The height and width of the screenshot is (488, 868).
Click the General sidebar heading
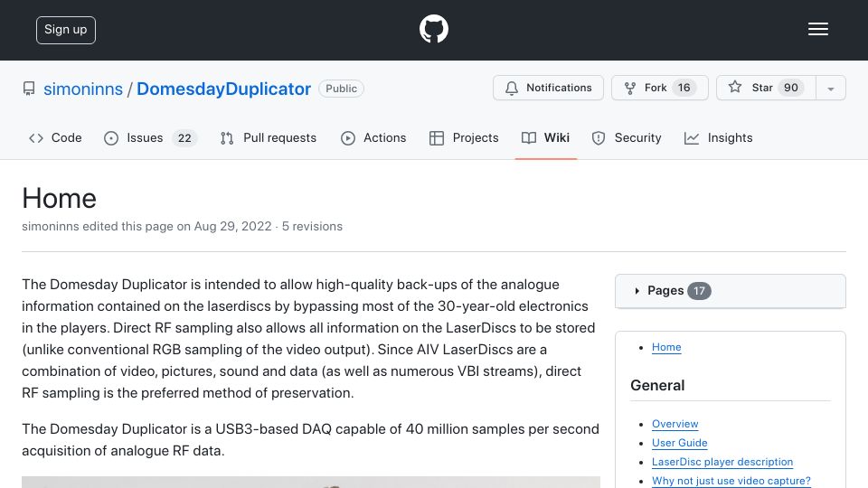pos(657,385)
